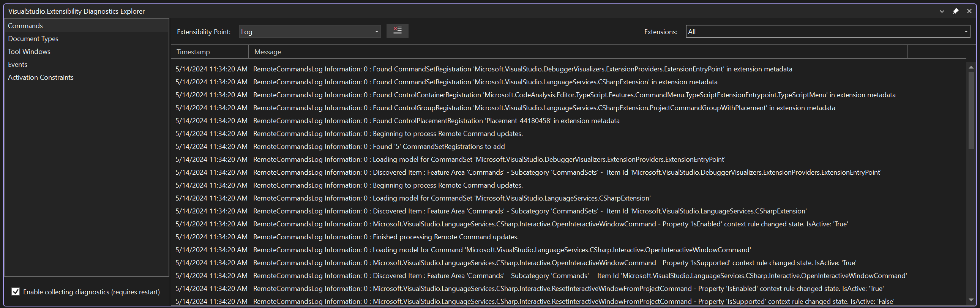Open the Tool Windows category
This screenshot has width=980, height=308.
click(x=87, y=51)
